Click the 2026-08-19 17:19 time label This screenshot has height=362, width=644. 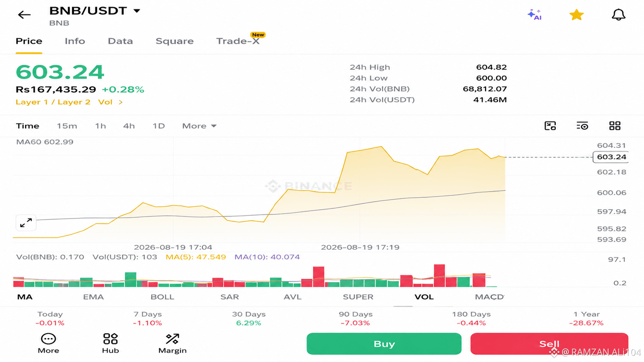pyautogui.click(x=360, y=247)
